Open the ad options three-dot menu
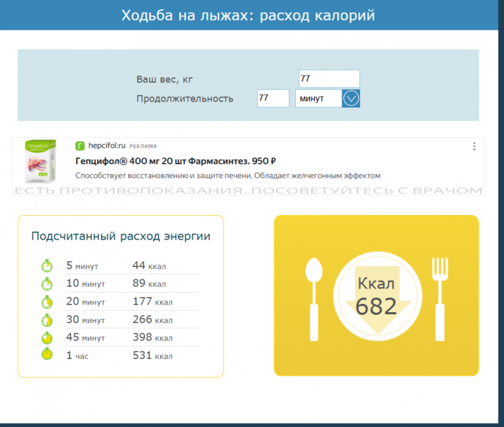Viewport: 504px width, 427px height. pyautogui.click(x=474, y=147)
